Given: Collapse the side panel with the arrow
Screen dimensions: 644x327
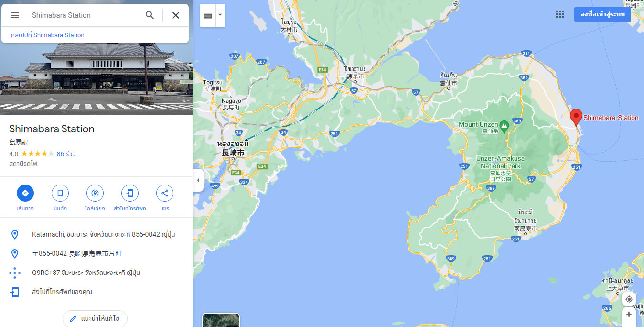Looking at the screenshot, I should pyautogui.click(x=198, y=180).
